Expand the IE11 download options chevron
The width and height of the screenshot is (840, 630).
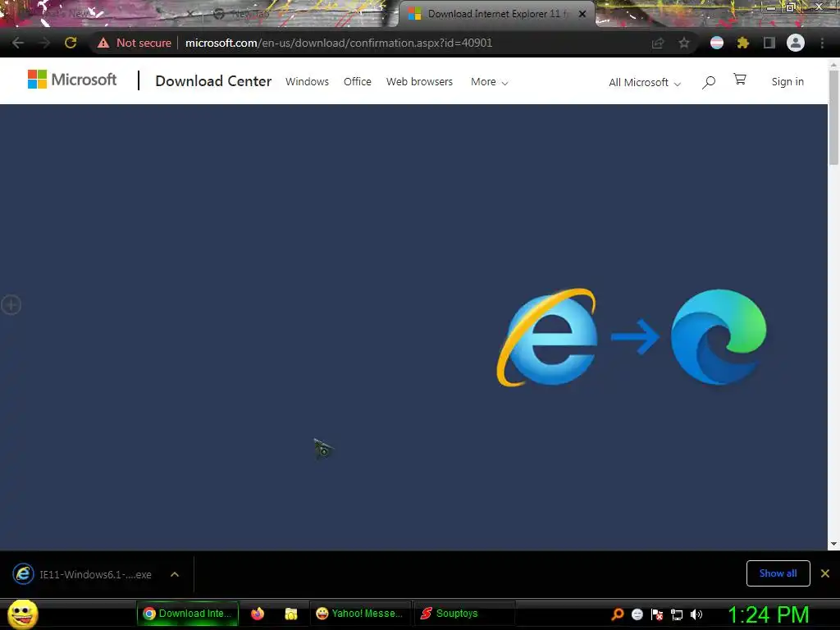[175, 574]
